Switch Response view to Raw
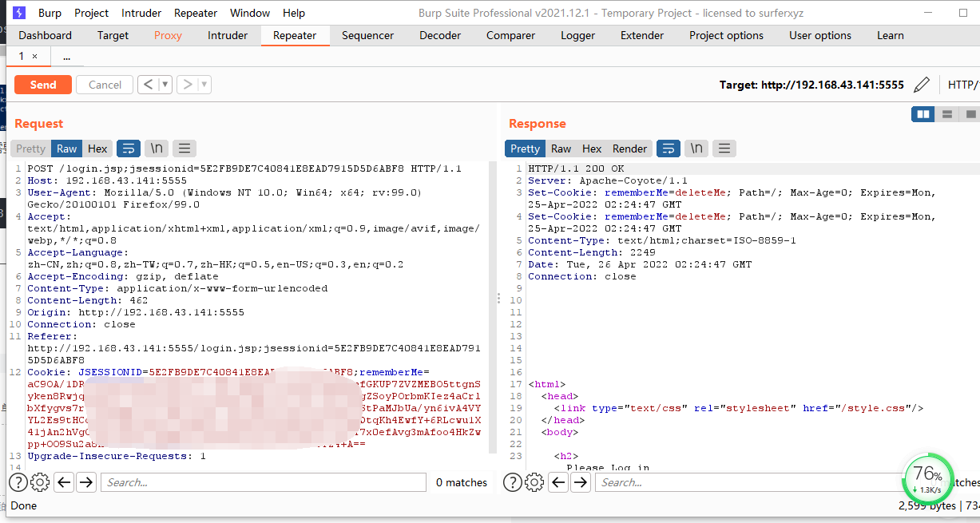Image resolution: width=980 pixels, height=523 pixels. point(561,149)
